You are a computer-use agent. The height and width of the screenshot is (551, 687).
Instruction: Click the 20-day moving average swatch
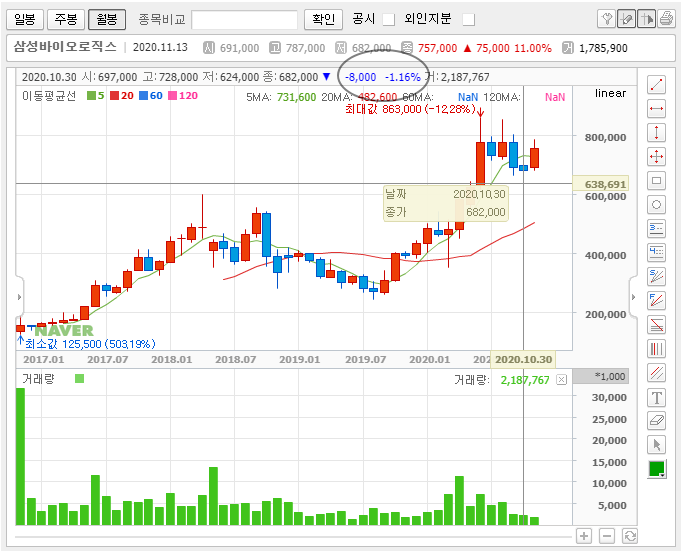114,95
